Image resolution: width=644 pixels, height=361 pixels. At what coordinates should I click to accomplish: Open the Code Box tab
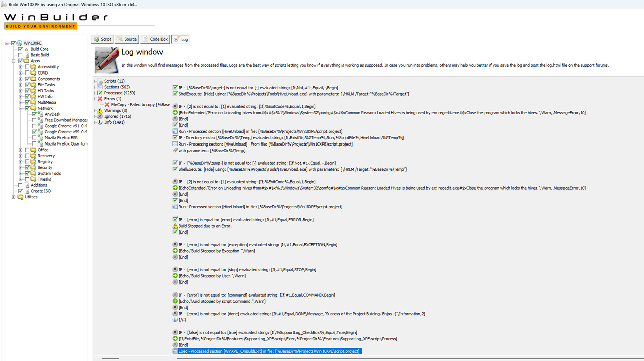[x=154, y=39]
